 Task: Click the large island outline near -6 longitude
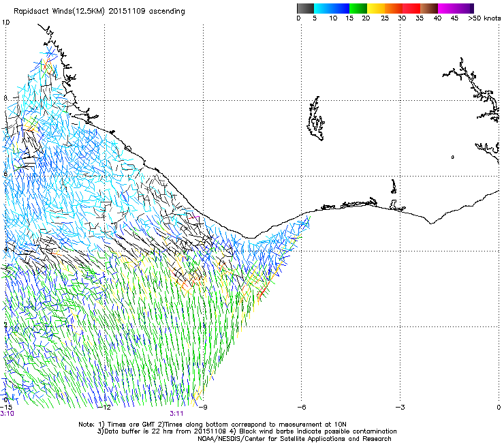[x=315, y=119]
